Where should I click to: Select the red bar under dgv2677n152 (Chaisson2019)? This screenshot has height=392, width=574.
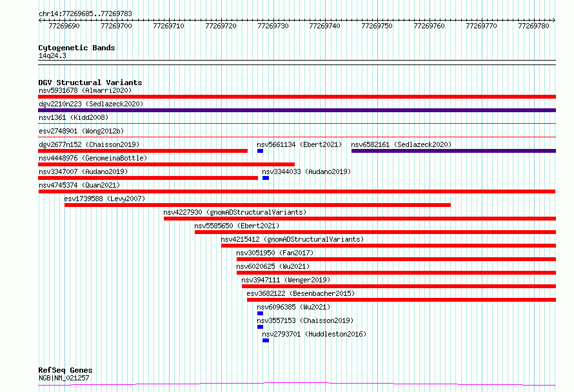pyautogui.click(x=143, y=151)
